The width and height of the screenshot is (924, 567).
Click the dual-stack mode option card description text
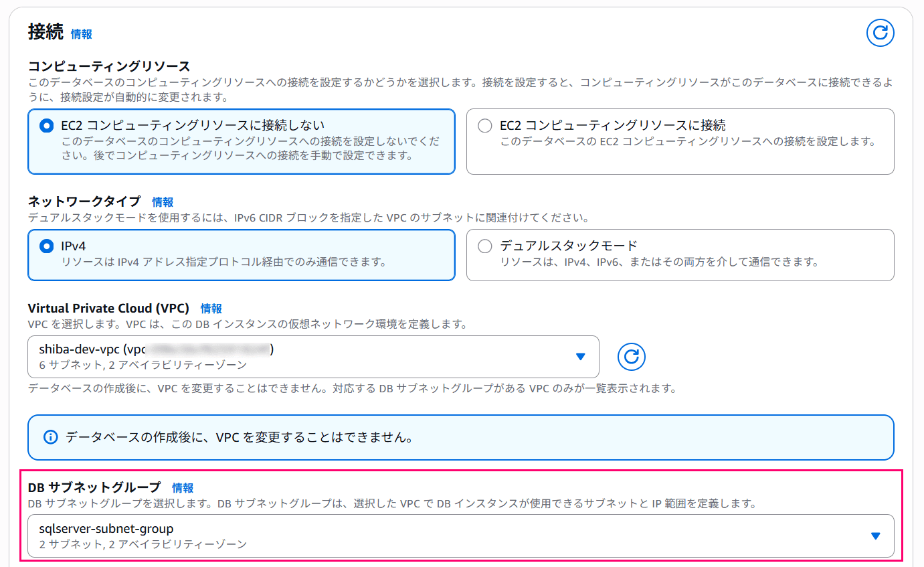(660, 262)
